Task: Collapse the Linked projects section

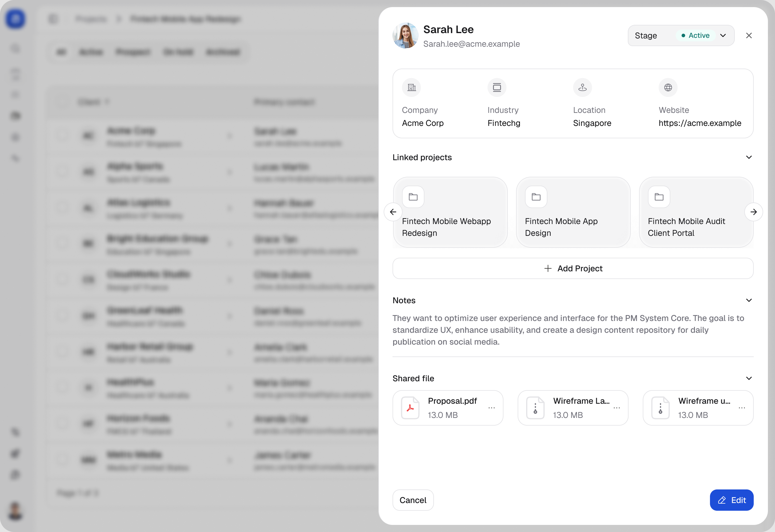Action: tap(749, 158)
